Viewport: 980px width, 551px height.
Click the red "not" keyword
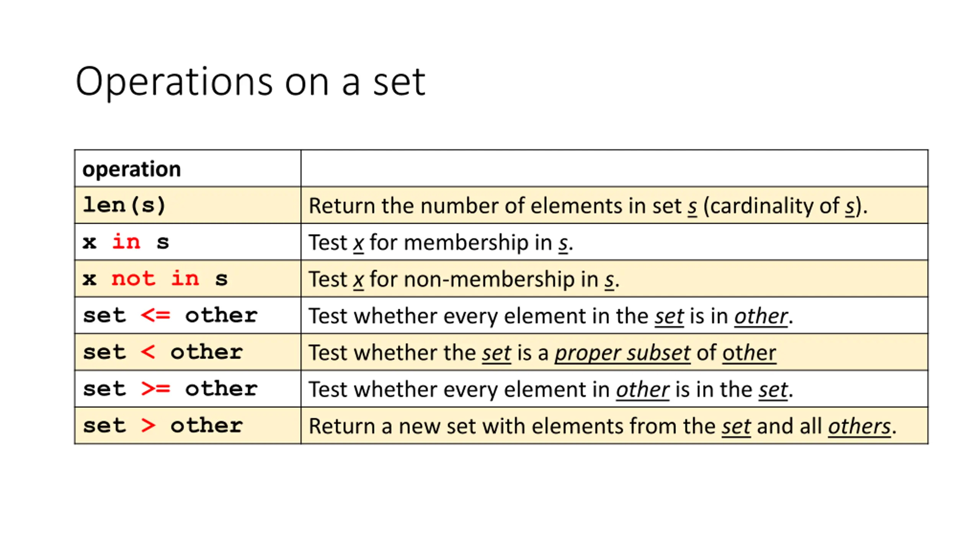pos(133,279)
